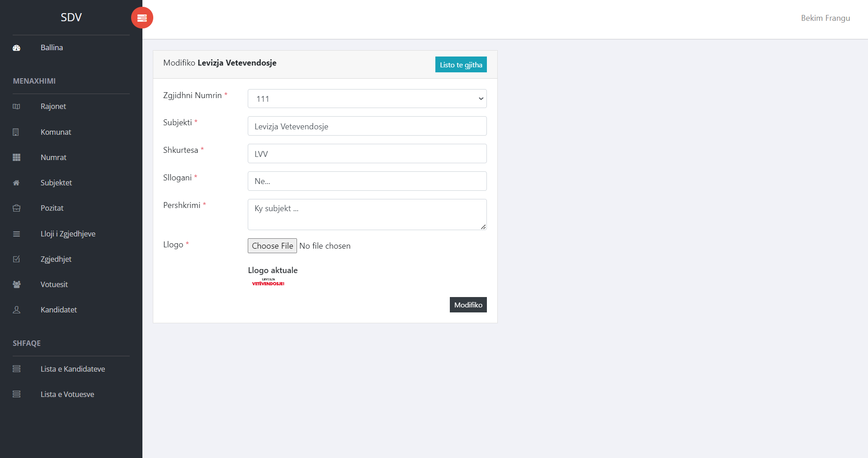Click the checked-box icon beside Zgjedhjet
Screen dimensions: 868x458
(16, 259)
